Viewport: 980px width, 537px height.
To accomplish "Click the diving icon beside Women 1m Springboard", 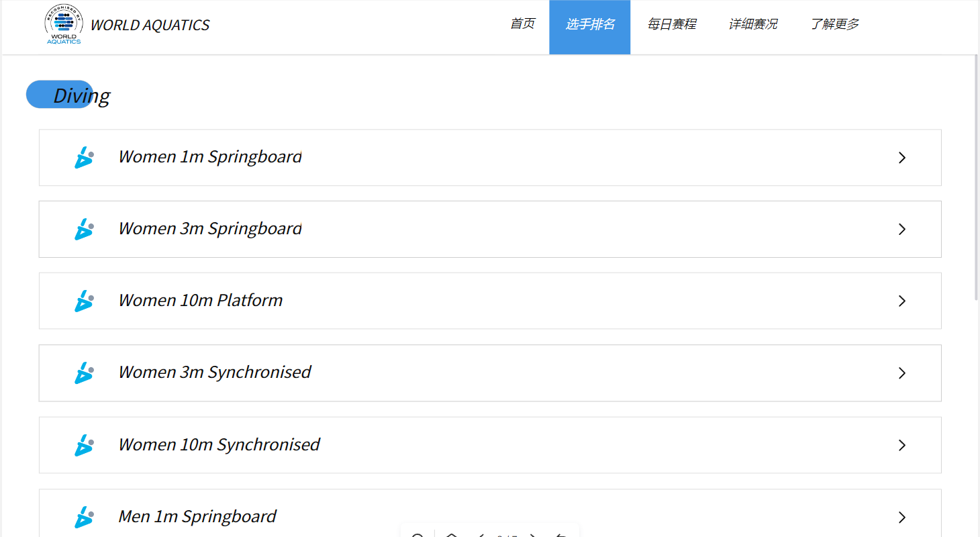I will [x=84, y=157].
